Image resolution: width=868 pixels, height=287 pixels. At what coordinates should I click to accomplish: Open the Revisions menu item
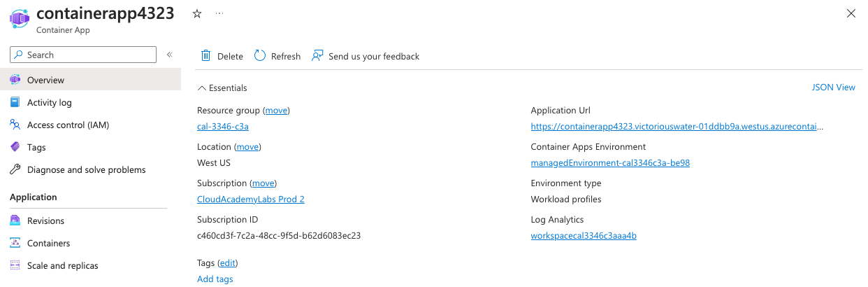click(x=45, y=221)
